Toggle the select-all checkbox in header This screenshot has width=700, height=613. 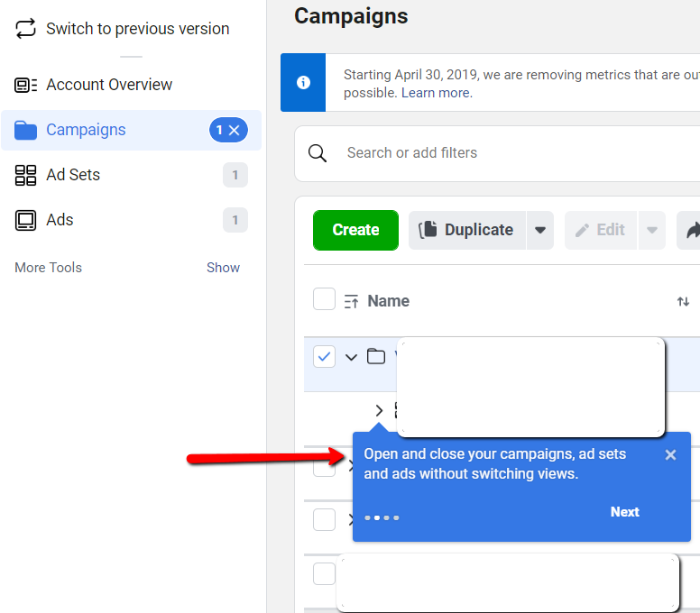click(324, 299)
